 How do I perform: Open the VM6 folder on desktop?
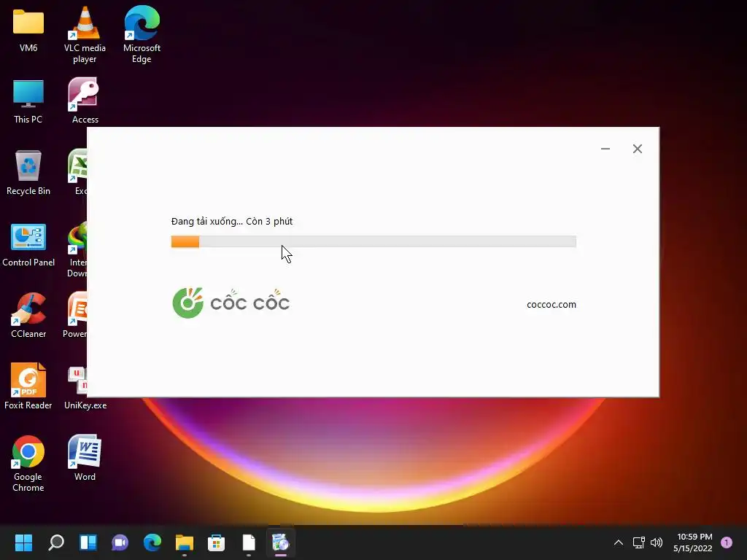28,29
